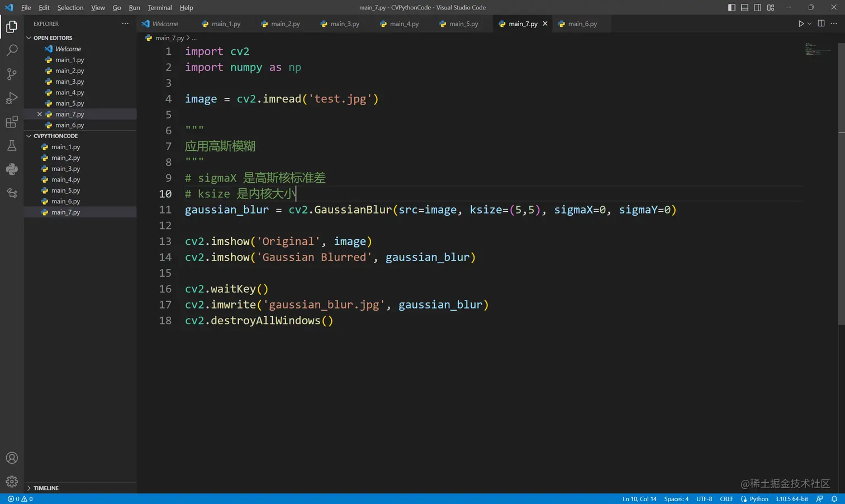
Task: Open the Terminal menu
Action: [160, 7]
